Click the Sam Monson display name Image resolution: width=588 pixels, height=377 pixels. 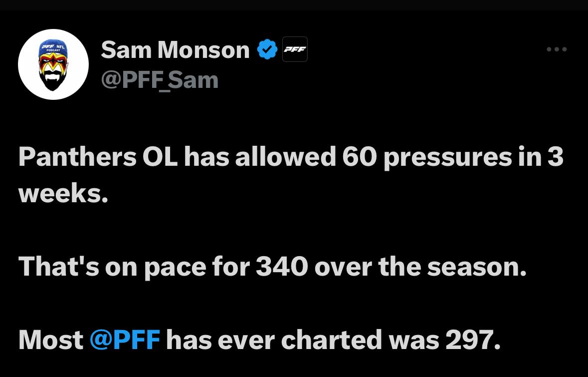click(175, 49)
